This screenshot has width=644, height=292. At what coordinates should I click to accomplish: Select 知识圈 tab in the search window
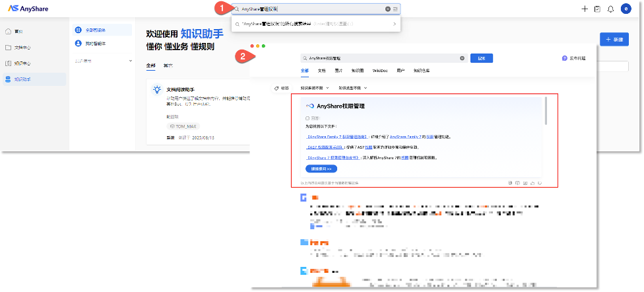tap(358, 71)
